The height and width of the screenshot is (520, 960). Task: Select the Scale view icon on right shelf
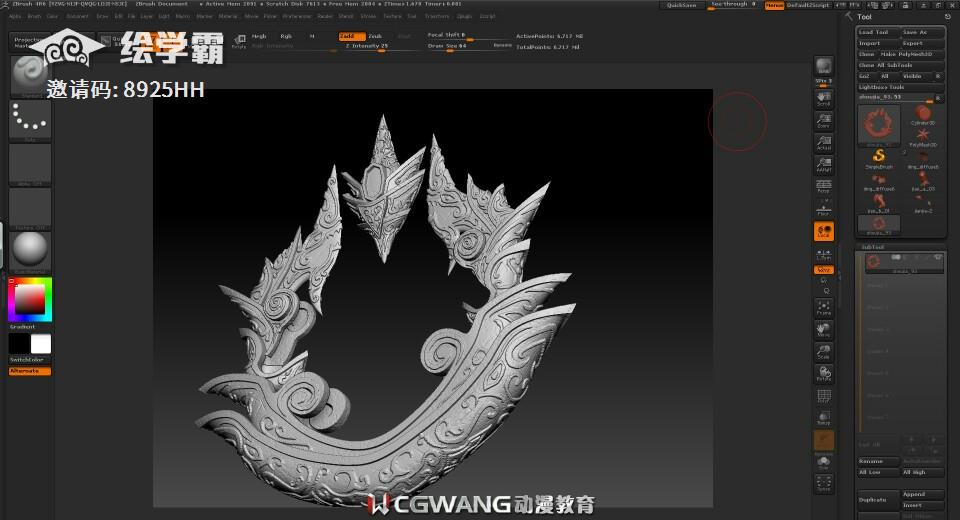pyautogui.click(x=823, y=352)
